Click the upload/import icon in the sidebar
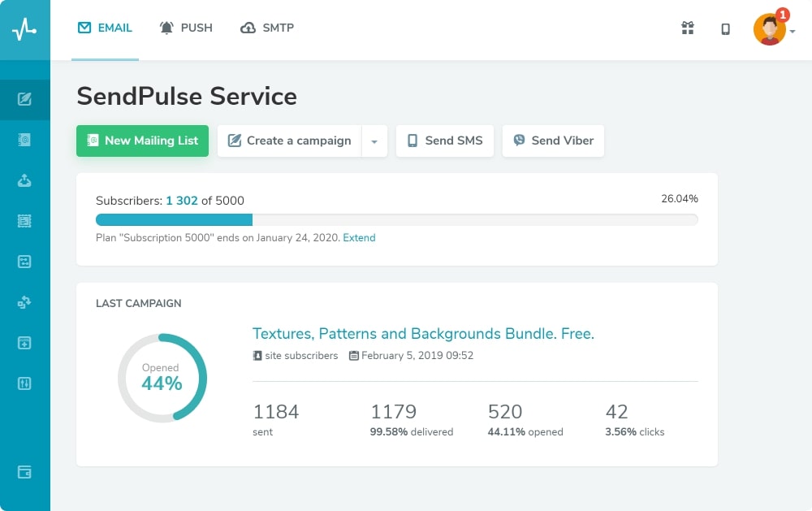 pyautogui.click(x=25, y=180)
